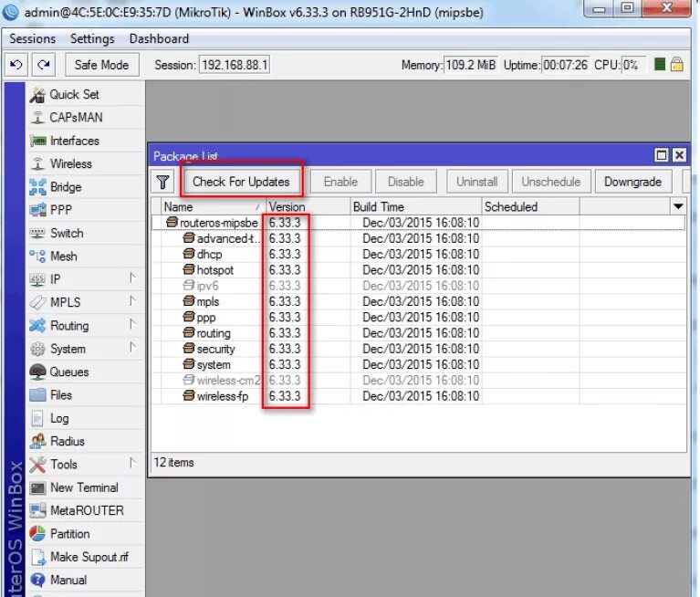Open the column selector dropdown arrow
The height and width of the screenshot is (597, 700).
[x=678, y=206]
